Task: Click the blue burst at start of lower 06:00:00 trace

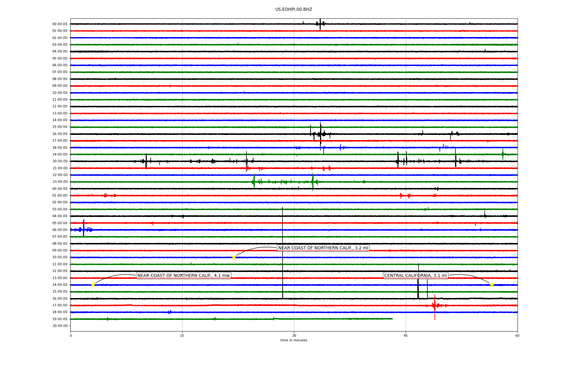Action: coord(83,229)
